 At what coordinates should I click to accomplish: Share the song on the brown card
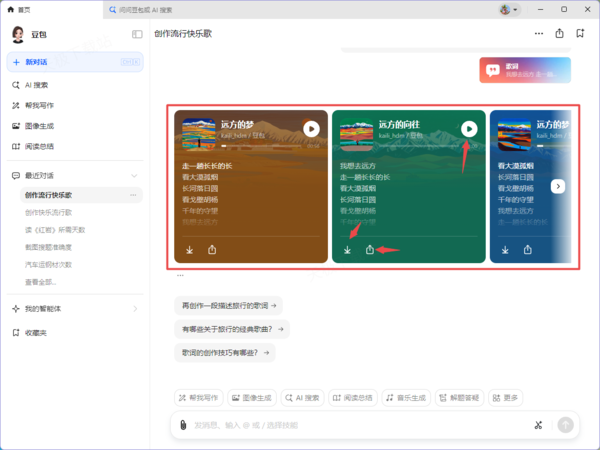coord(212,250)
